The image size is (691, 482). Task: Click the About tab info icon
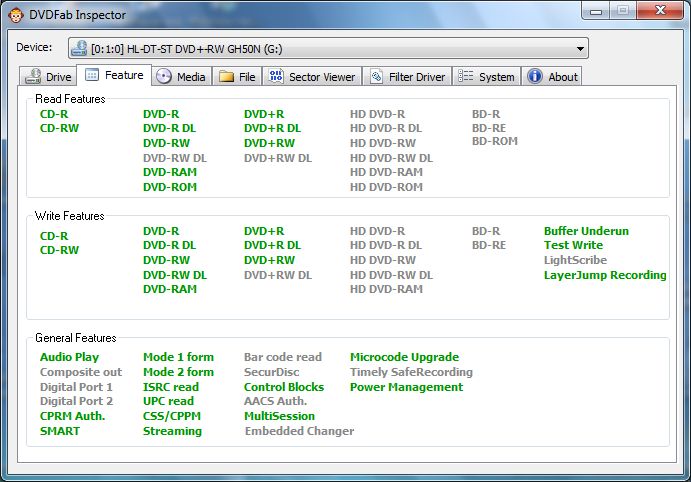pyautogui.click(x=535, y=76)
